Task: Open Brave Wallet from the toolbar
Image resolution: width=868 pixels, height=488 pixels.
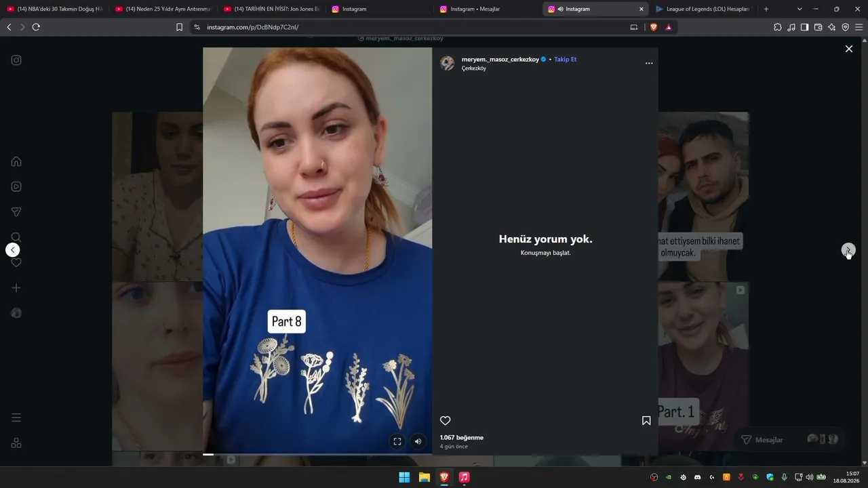Action: click(818, 27)
